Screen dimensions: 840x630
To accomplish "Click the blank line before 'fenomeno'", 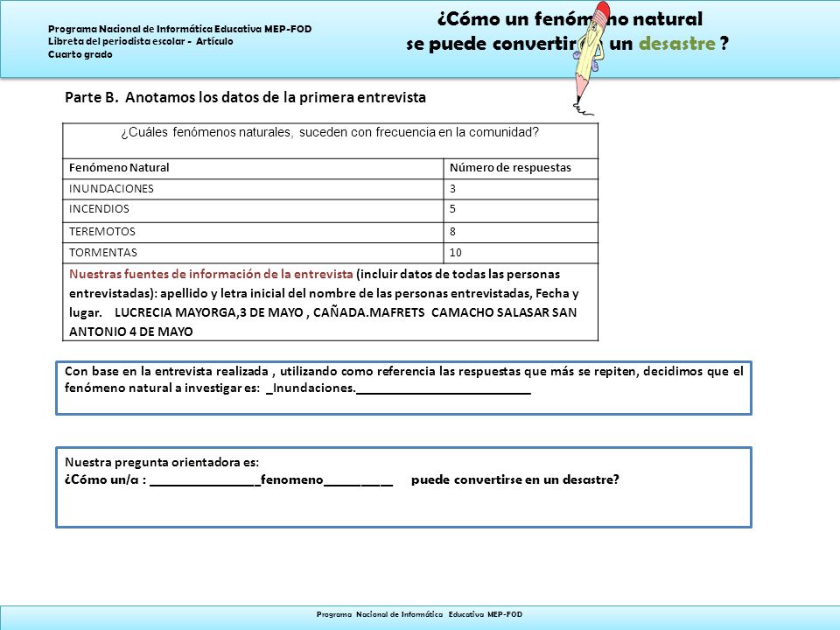I will pyautogui.click(x=205, y=480).
